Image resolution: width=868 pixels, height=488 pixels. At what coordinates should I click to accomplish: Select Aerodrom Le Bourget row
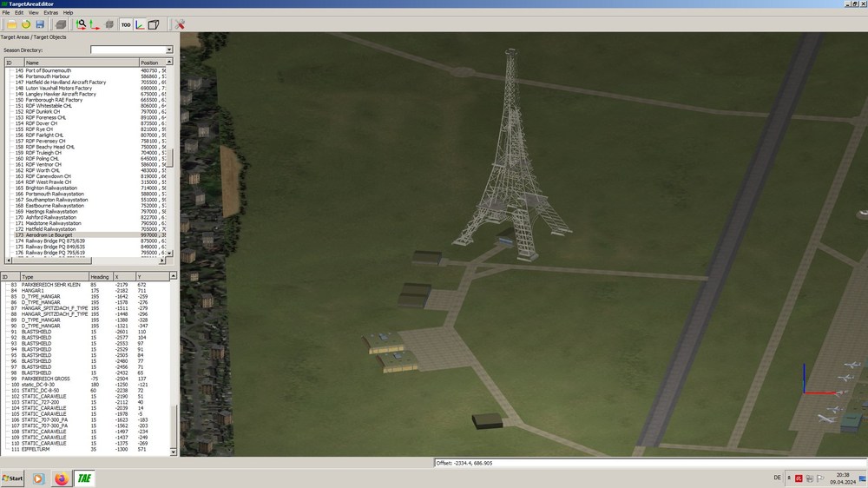(x=85, y=234)
